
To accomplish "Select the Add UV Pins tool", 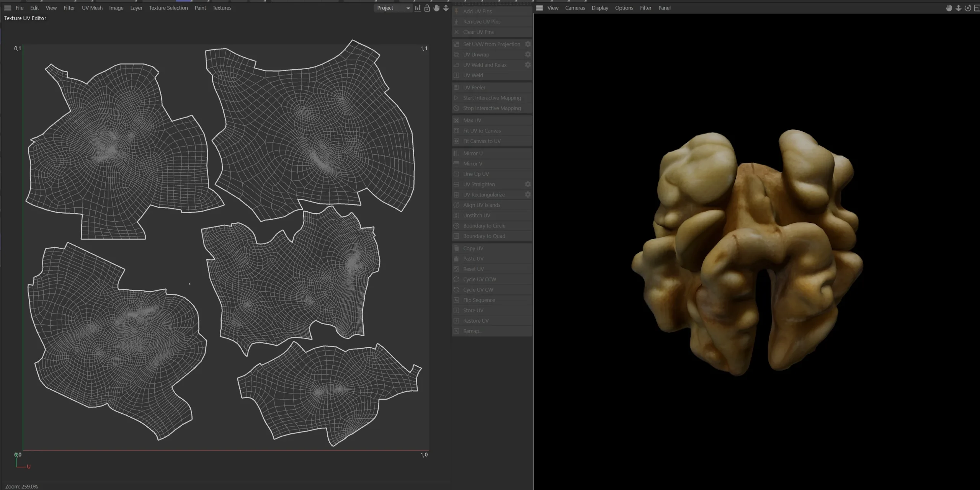I will [x=477, y=11].
